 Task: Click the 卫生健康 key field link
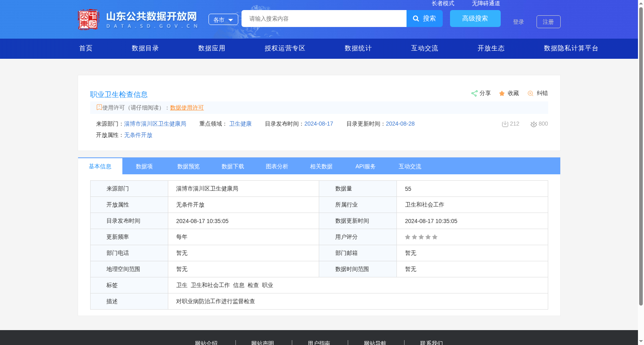click(241, 124)
